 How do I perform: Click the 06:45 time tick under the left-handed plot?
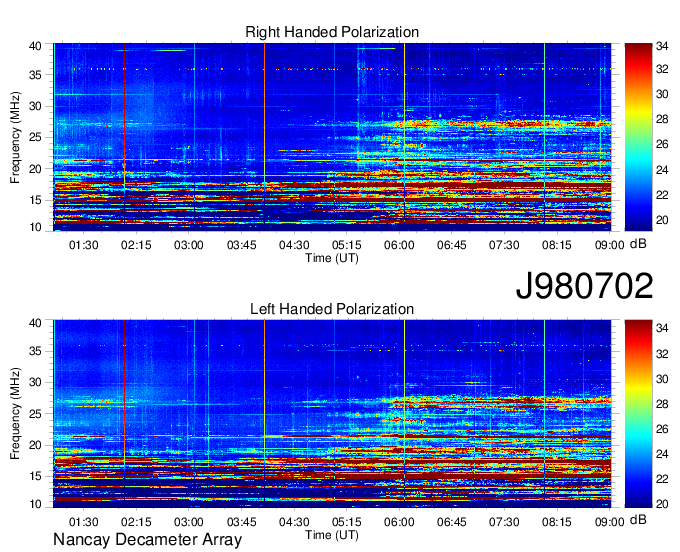[451, 522]
